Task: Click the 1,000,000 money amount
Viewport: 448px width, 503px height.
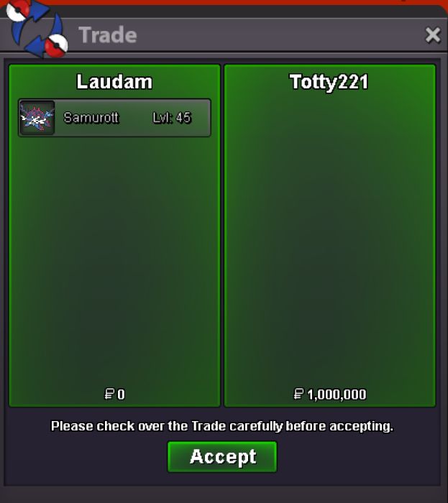Action: [337, 394]
